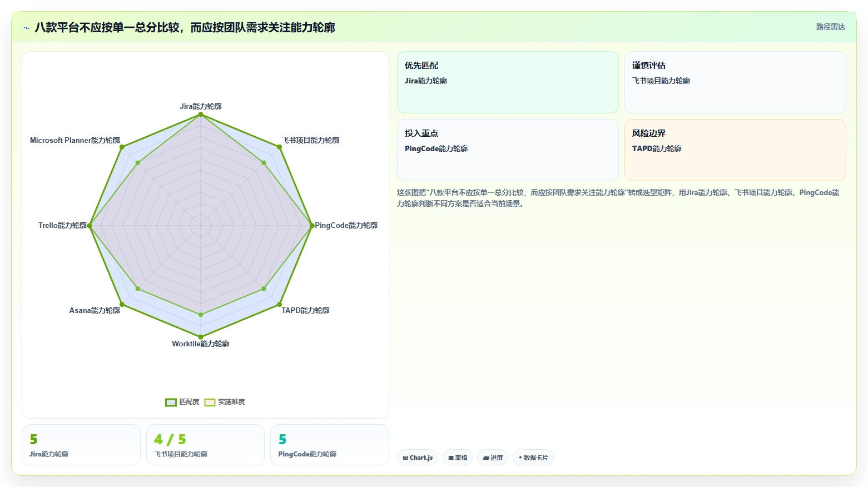Click the 数据卡片 tag
The image size is (868, 487).
click(x=533, y=458)
